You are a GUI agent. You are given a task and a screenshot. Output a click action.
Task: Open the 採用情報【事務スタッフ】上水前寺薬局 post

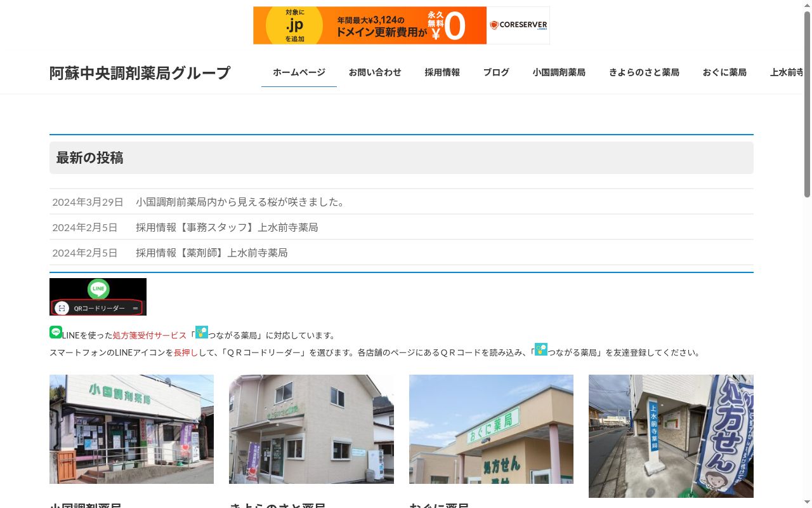tap(227, 227)
